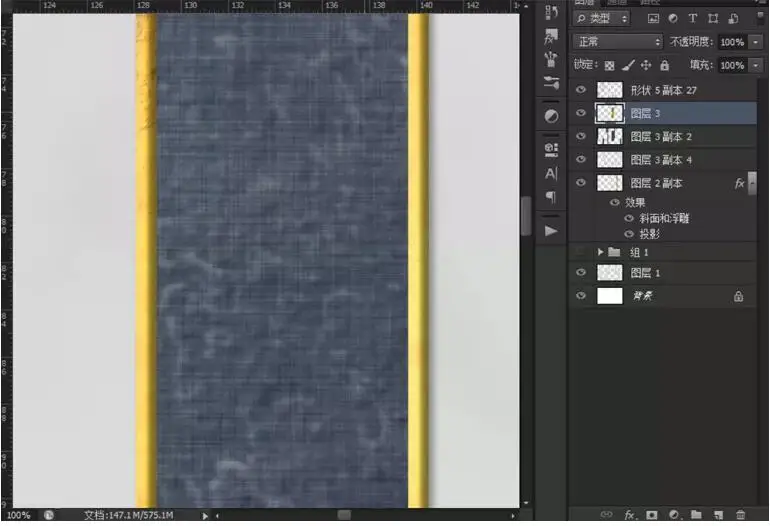Click the 100% zoom field in status bar
This screenshot has height=526, width=770.
click(19, 515)
